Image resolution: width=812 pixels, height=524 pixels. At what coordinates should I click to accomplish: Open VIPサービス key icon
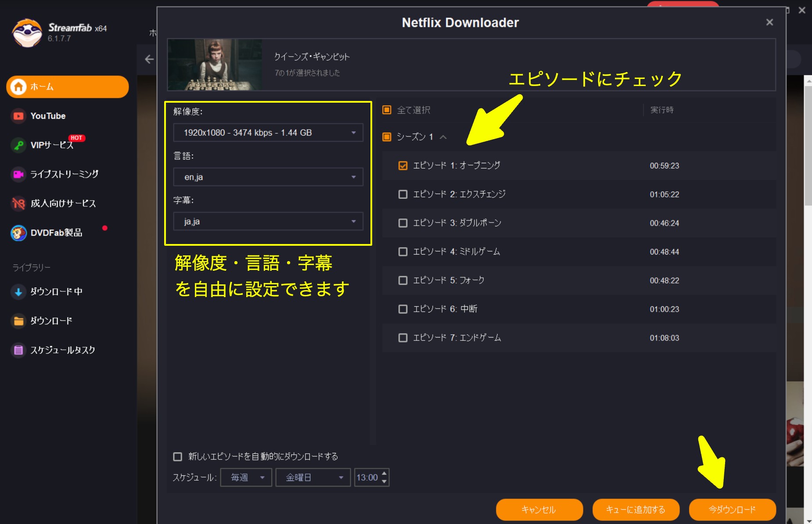[x=18, y=145]
